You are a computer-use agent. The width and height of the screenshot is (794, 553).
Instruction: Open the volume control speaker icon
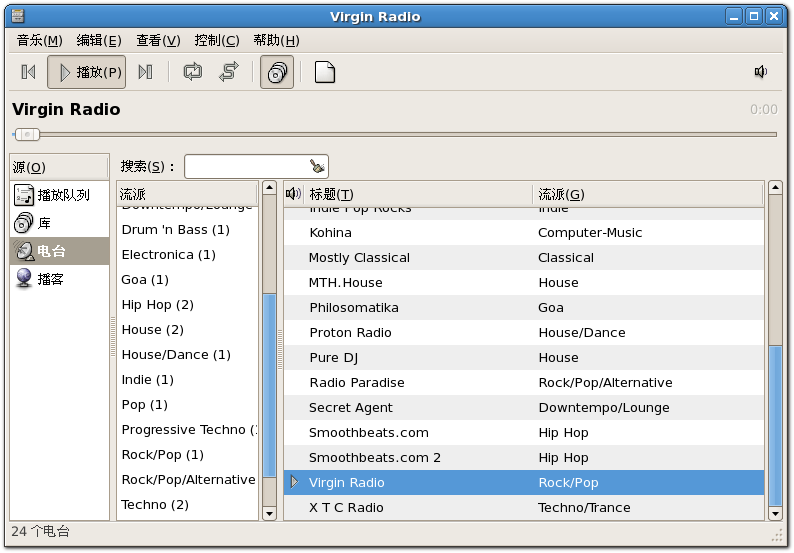(x=761, y=72)
